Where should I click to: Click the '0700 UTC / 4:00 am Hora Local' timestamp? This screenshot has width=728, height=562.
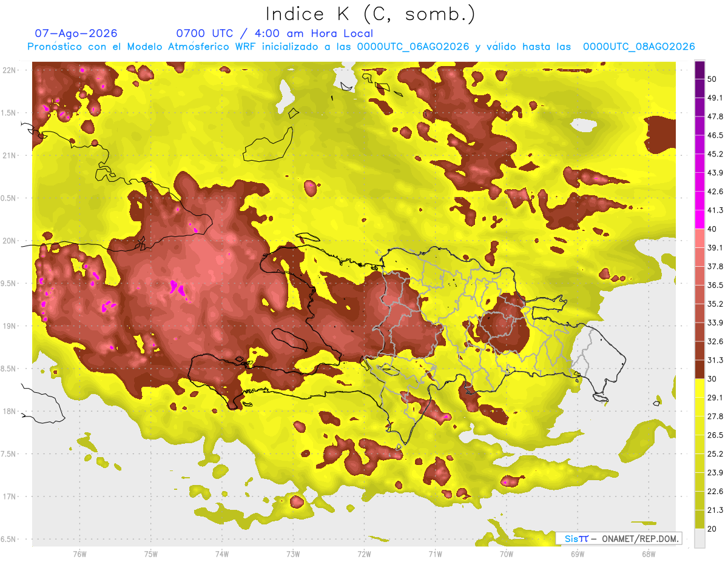274,33
